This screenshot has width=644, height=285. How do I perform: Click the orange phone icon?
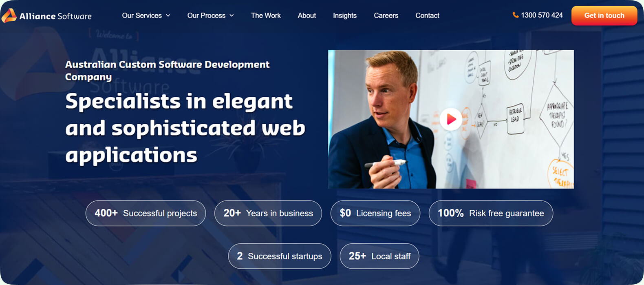point(515,15)
